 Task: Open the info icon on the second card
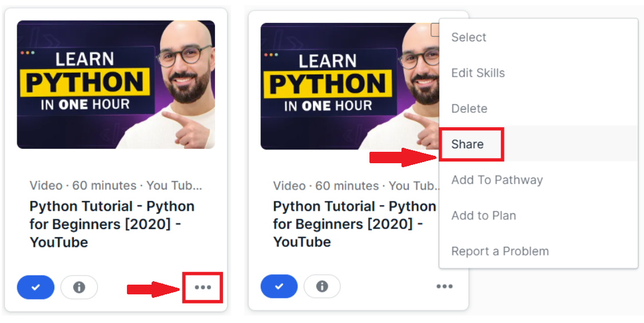322,286
